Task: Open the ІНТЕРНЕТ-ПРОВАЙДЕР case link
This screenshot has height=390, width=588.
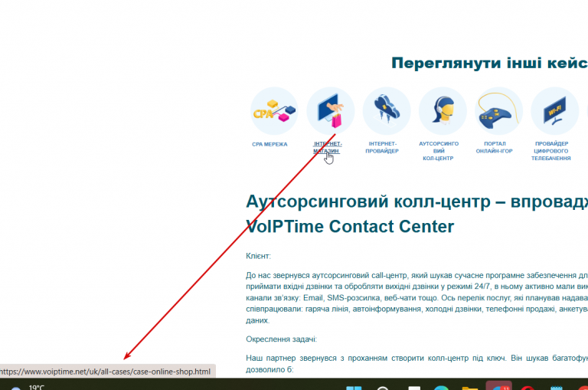Action: [x=382, y=147]
